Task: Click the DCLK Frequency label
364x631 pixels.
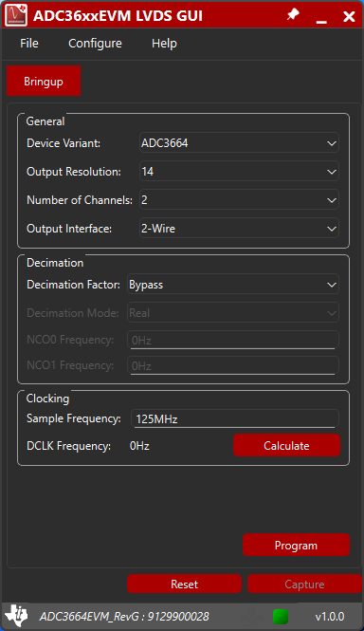Action: click(x=69, y=446)
